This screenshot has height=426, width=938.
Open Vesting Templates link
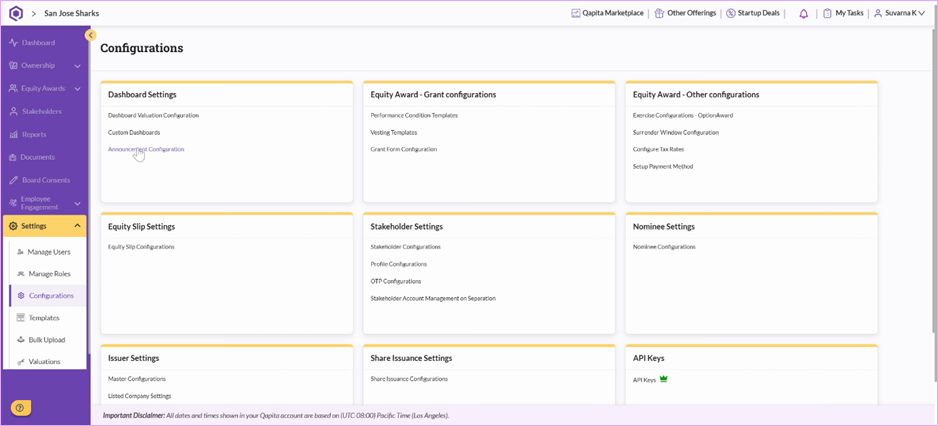pyautogui.click(x=394, y=132)
